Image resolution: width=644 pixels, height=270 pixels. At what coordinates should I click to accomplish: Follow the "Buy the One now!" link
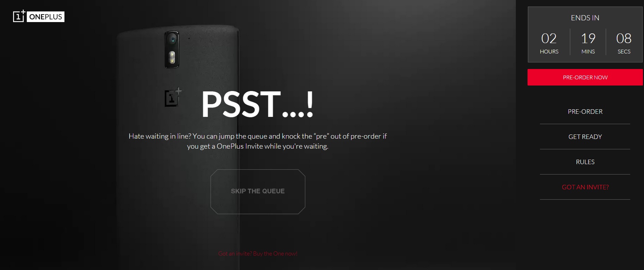(x=275, y=253)
